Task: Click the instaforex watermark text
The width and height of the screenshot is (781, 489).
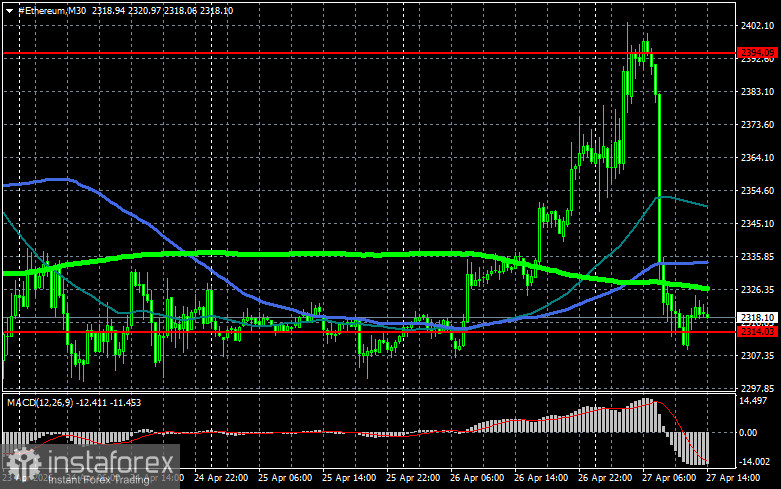Action: pyautogui.click(x=110, y=463)
